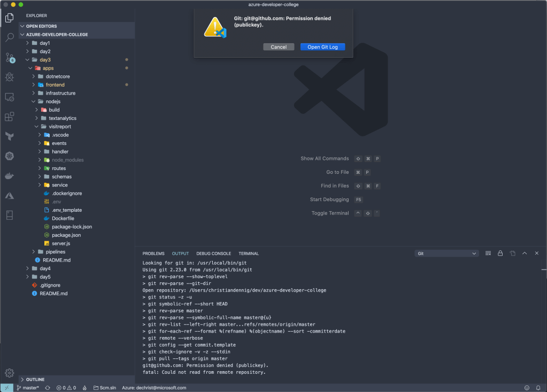Open the Search view in activity bar
Viewport: 547px width, 392px height.
pyautogui.click(x=10, y=37)
